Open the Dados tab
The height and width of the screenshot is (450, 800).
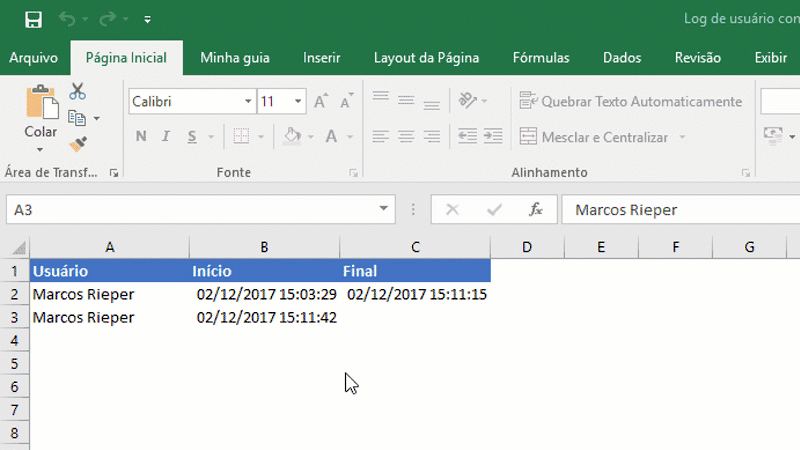point(622,58)
